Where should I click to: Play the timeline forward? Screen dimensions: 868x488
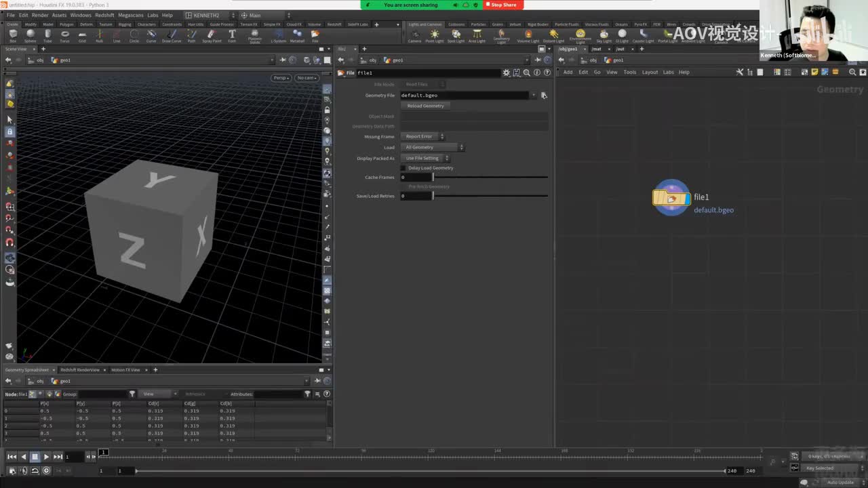[46, 457]
